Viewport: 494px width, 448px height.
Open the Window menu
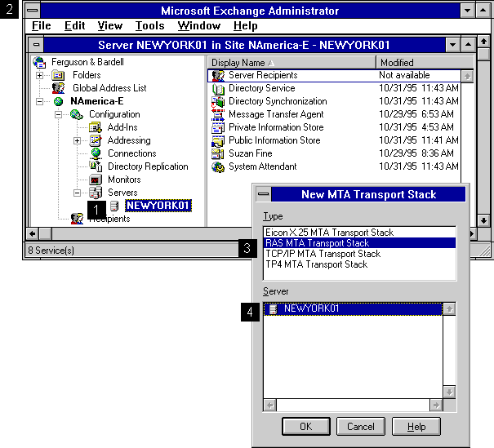199,26
